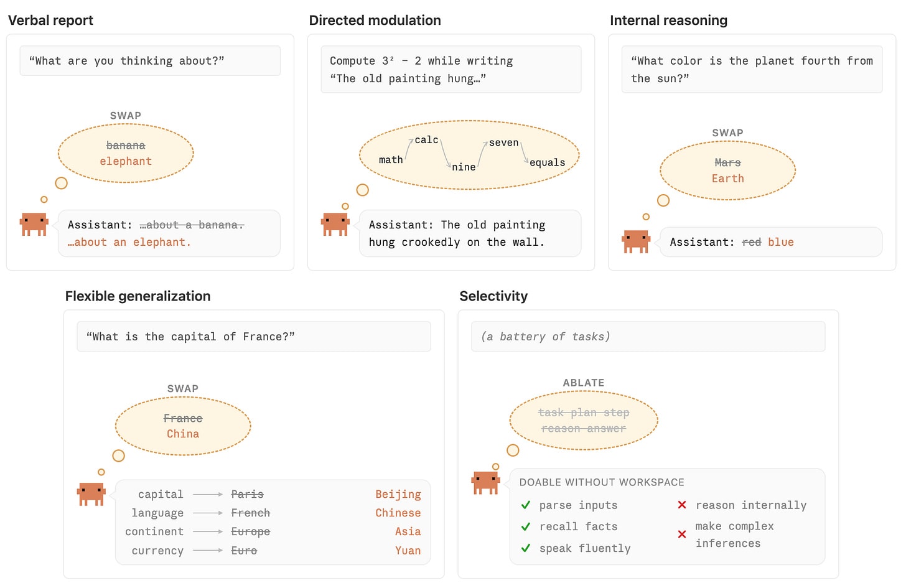Click the red X beside make complex inferences

coord(682,534)
